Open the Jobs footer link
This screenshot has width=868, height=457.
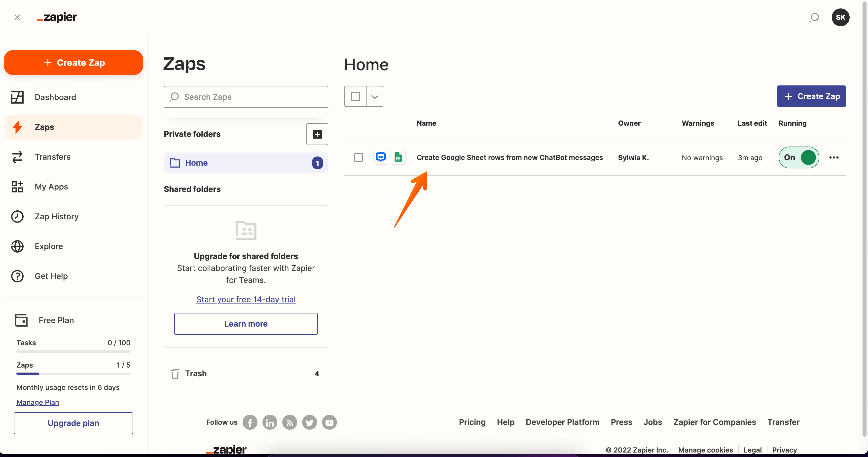[653, 422]
